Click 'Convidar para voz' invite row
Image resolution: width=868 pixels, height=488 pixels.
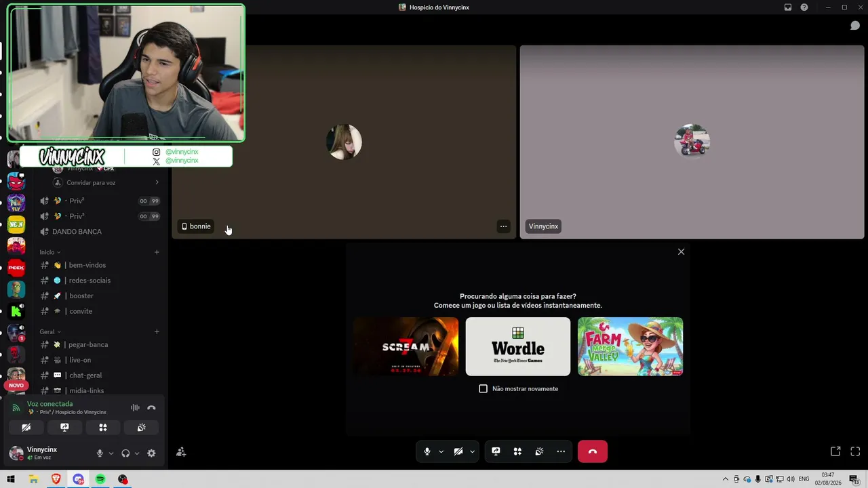(x=107, y=182)
